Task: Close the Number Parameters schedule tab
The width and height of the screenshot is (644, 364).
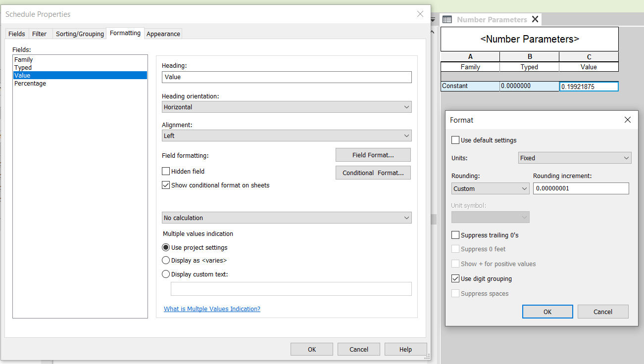Action: [535, 19]
